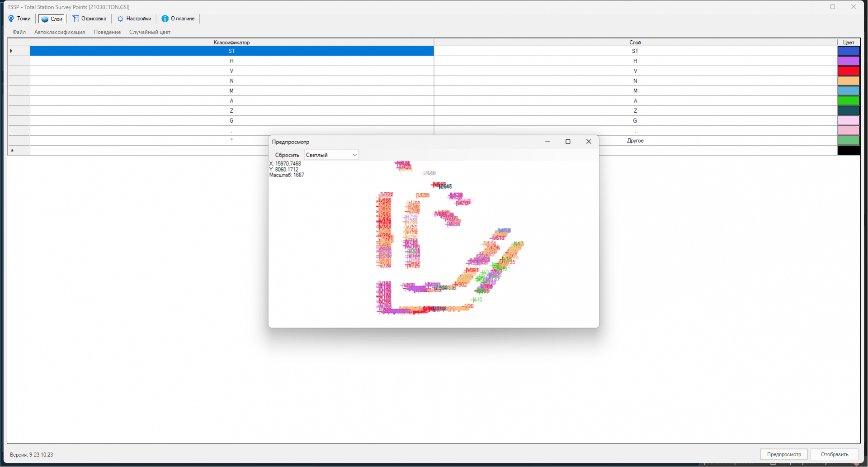Click the Случайный цвет menu item
This screenshot has width=868, height=467.
click(x=150, y=32)
